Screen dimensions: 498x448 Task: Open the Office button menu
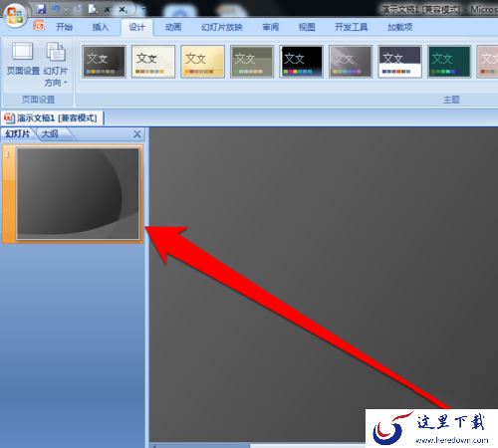[x=15, y=16]
